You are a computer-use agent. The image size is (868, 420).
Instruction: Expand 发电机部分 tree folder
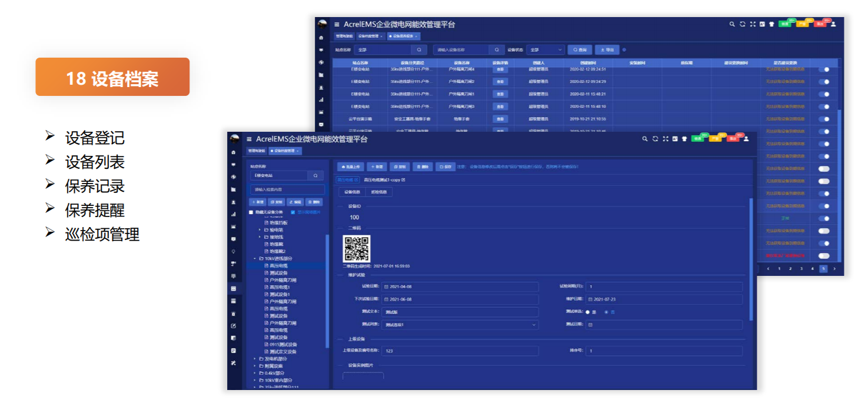click(255, 359)
